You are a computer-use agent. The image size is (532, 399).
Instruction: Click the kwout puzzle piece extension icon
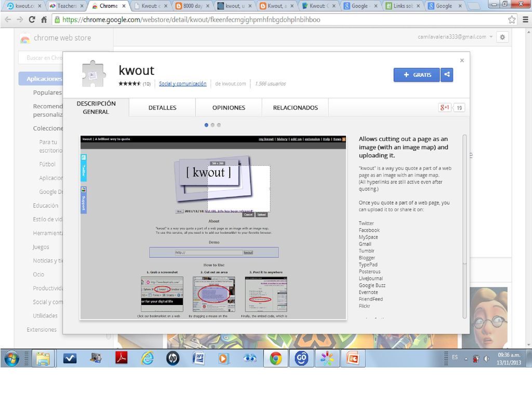coord(94,74)
